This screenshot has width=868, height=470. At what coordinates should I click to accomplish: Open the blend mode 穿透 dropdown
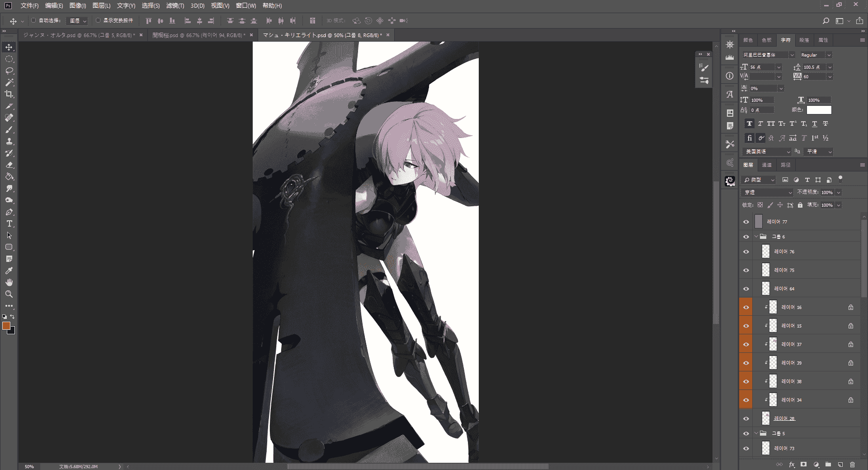click(x=768, y=192)
